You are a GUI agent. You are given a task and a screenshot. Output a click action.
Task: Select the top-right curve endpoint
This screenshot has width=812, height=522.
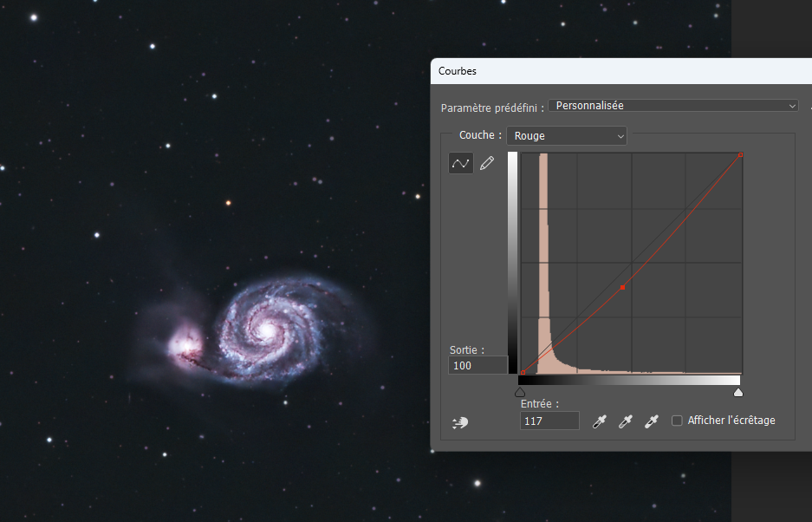pos(741,154)
